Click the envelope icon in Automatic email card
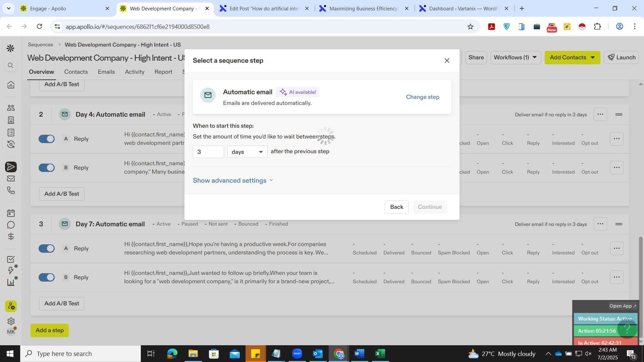 [x=208, y=95]
